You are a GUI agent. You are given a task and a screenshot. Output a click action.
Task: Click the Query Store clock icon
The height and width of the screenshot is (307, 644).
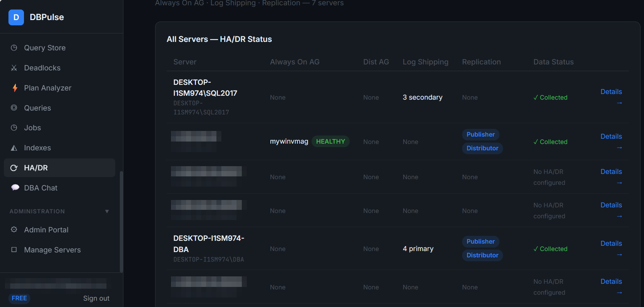[14, 48]
